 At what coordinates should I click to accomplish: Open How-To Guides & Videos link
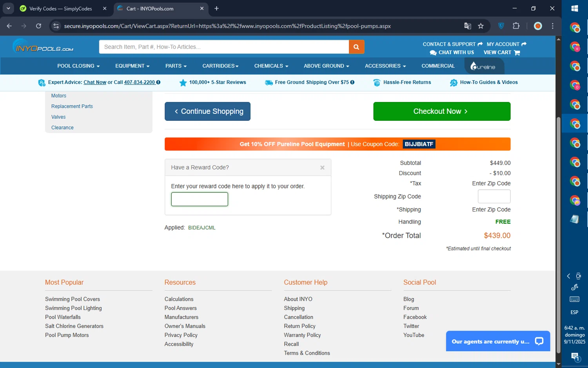[488, 82]
